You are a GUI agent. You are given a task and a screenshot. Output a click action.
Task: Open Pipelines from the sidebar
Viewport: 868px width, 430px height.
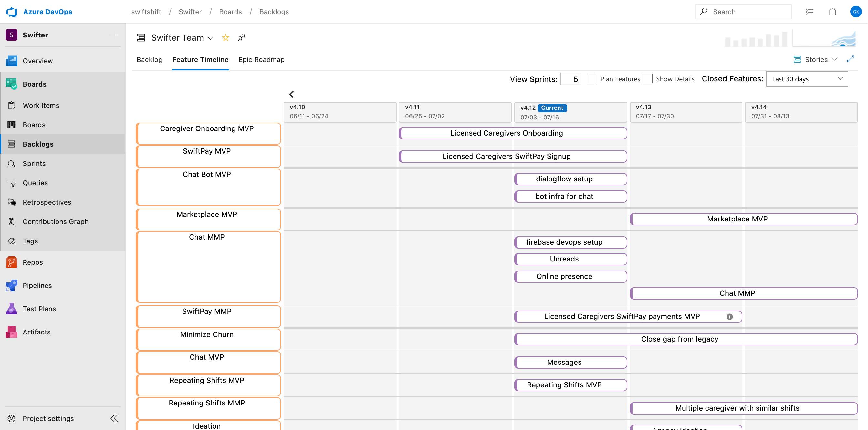click(37, 285)
